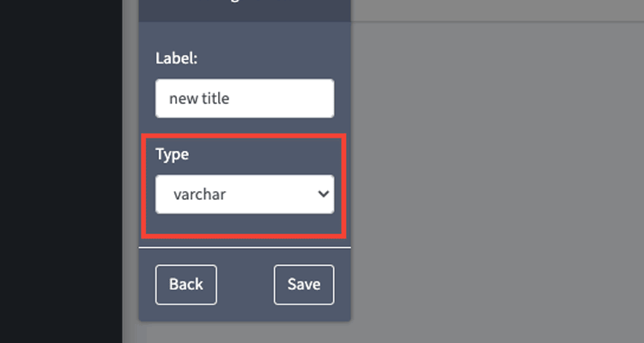
Task: Click the "Type" field caption
Action: click(x=172, y=154)
